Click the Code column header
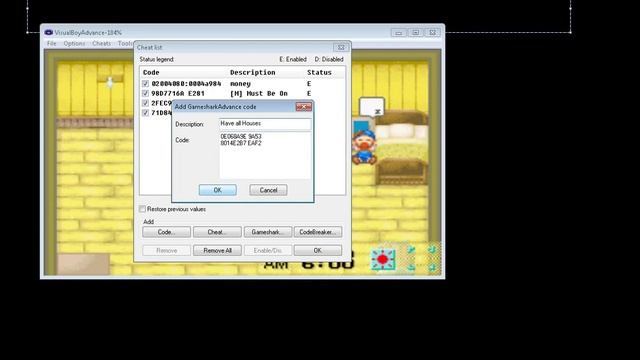The width and height of the screenshot is (640, 360). pyautogui.click(x=151, y=72)
